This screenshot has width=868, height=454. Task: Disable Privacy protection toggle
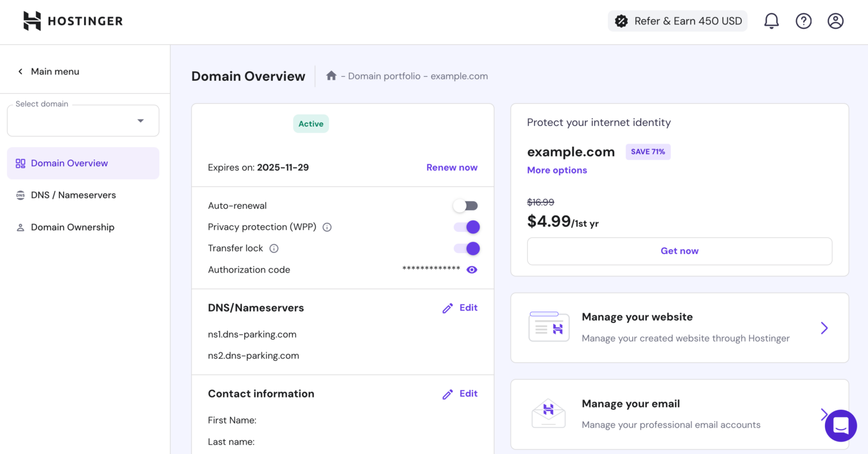(466, 227)
